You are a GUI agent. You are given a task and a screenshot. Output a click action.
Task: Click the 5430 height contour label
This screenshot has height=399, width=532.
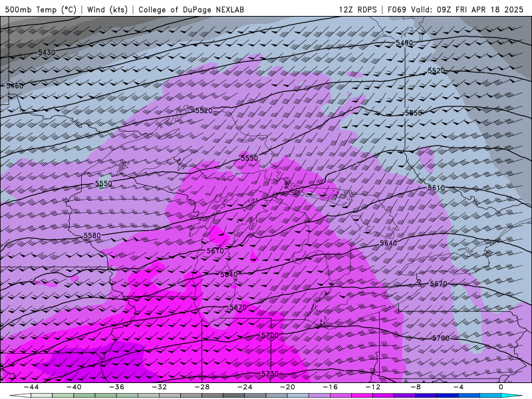pyautogui.click(x=47, y=53)
